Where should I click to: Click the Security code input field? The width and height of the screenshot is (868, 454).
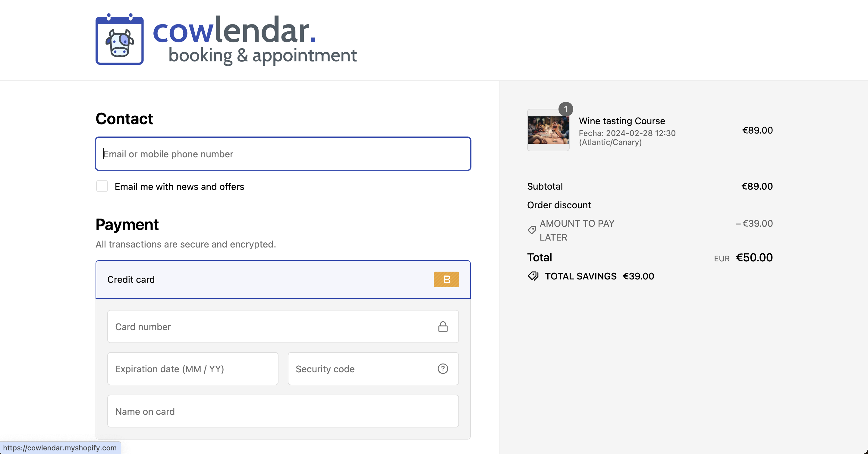point(360,369)
